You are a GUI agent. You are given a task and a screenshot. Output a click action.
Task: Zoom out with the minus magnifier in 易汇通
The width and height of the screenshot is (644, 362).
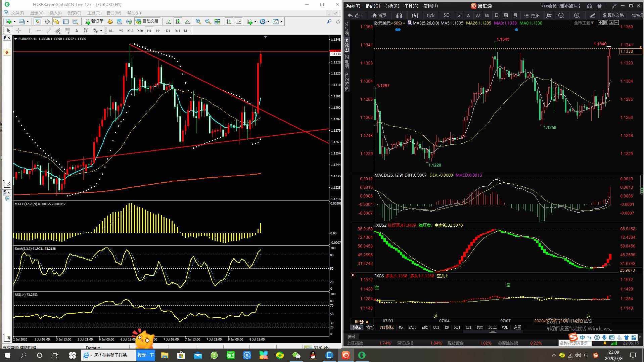tap(561, 15)
